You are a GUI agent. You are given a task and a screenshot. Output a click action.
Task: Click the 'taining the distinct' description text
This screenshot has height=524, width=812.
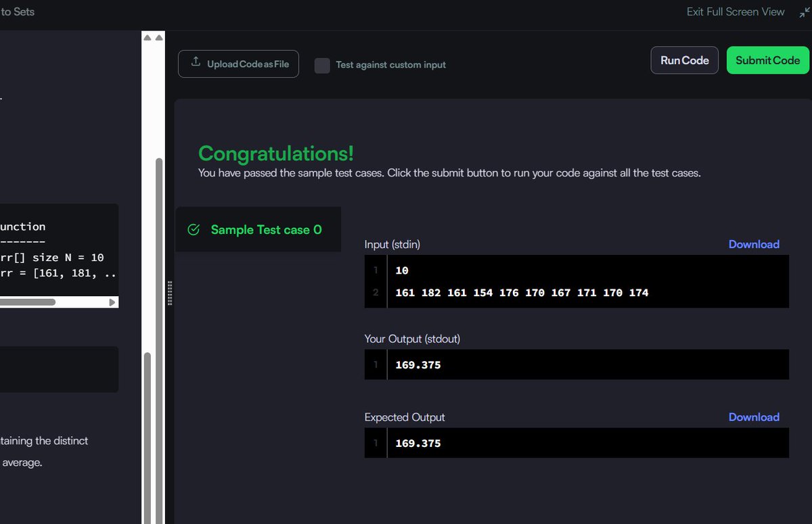(44, 441)
